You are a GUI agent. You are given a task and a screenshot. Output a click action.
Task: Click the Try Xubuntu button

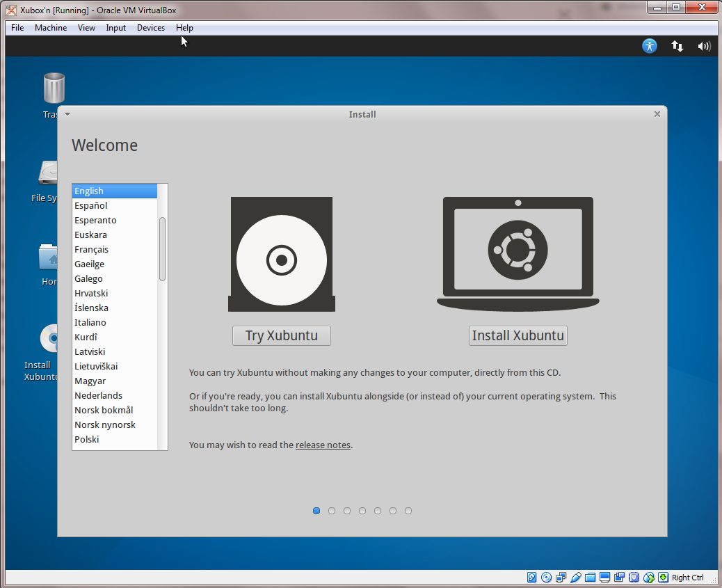(x=282, y=335)
